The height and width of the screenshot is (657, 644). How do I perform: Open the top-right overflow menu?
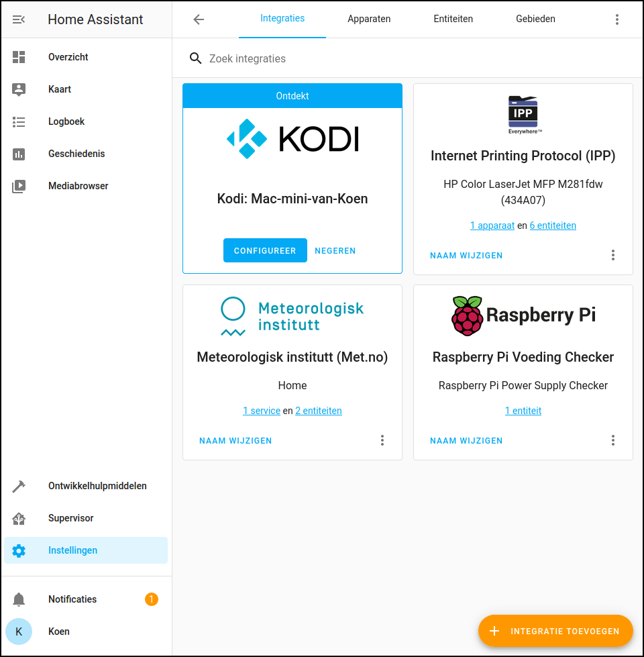pos(616,19)
